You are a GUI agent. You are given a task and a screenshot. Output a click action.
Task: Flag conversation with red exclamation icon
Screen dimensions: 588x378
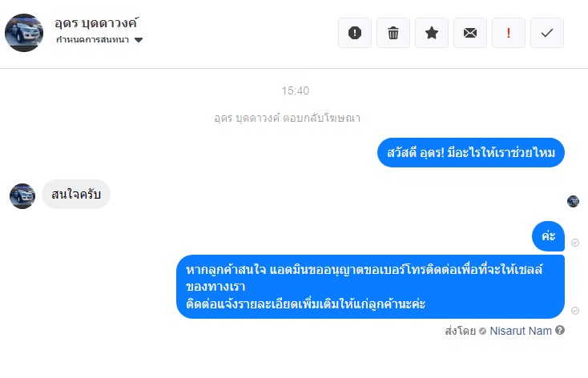point(509,33)
